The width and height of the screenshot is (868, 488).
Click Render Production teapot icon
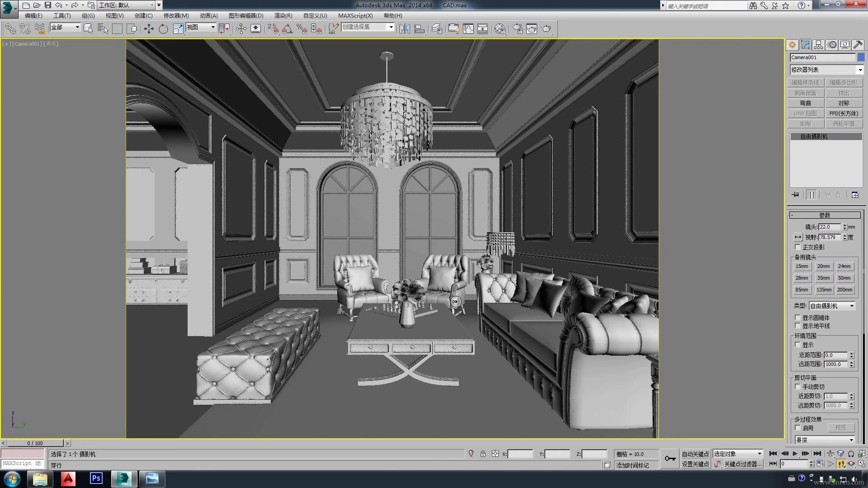point(547,29)
